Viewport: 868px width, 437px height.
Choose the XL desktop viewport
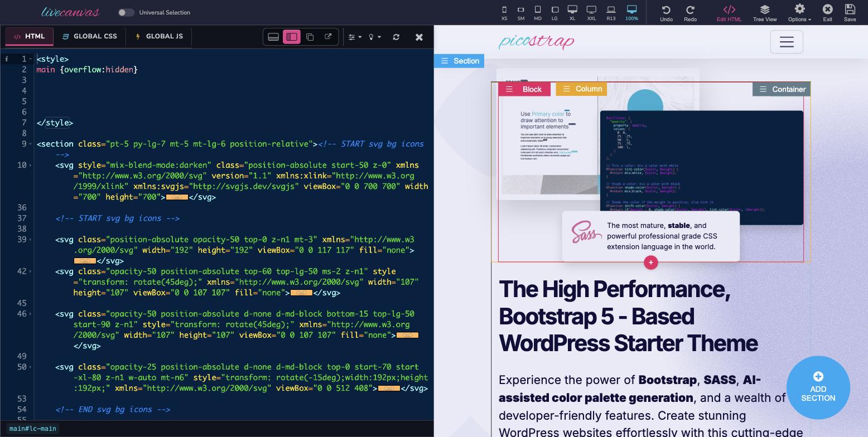click(572, 13)
